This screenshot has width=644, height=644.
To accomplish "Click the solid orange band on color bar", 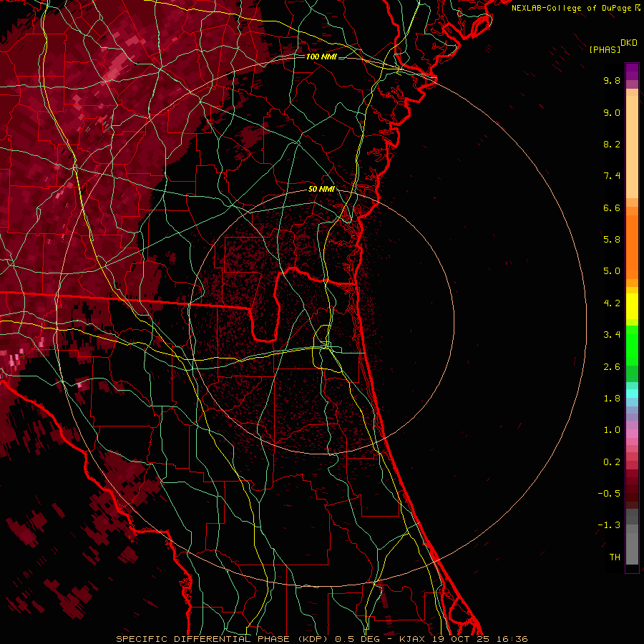I will [x=632, y=246].
